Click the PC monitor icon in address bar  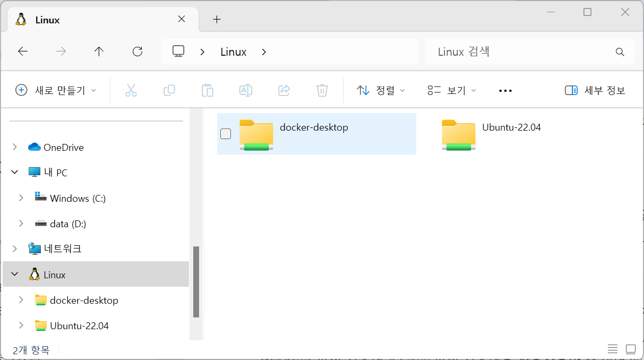coord(178,52)
